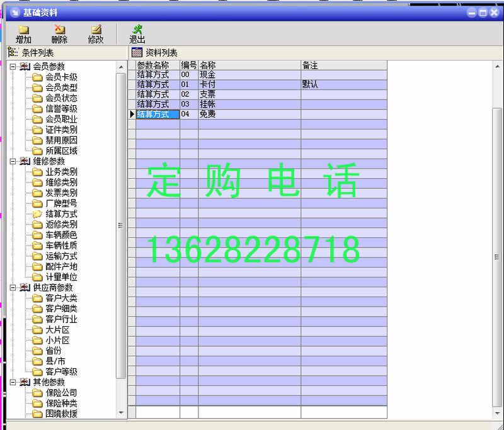
Task: Click the data list scroll-up arrow
Action: pyautogui.click(x=497, y=67)
